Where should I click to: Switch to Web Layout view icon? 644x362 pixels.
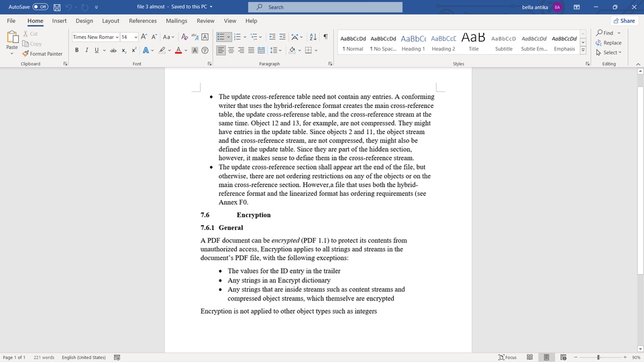[563, 357]
